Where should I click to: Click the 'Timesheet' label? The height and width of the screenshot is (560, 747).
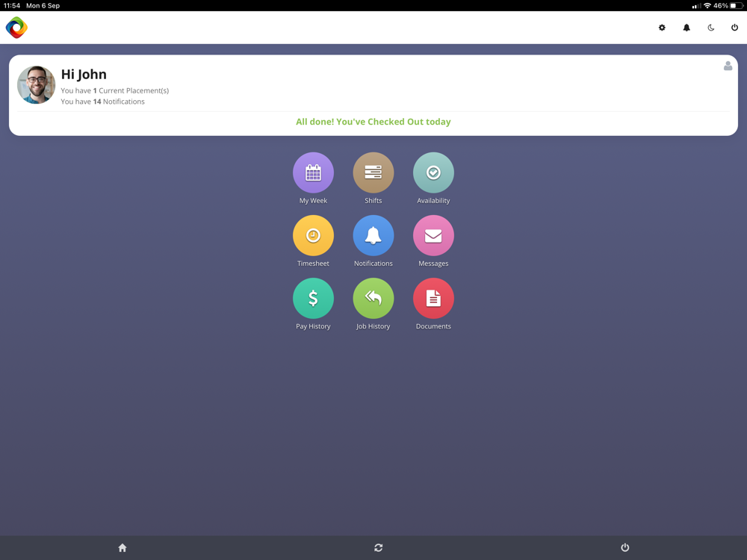point(313,264)
